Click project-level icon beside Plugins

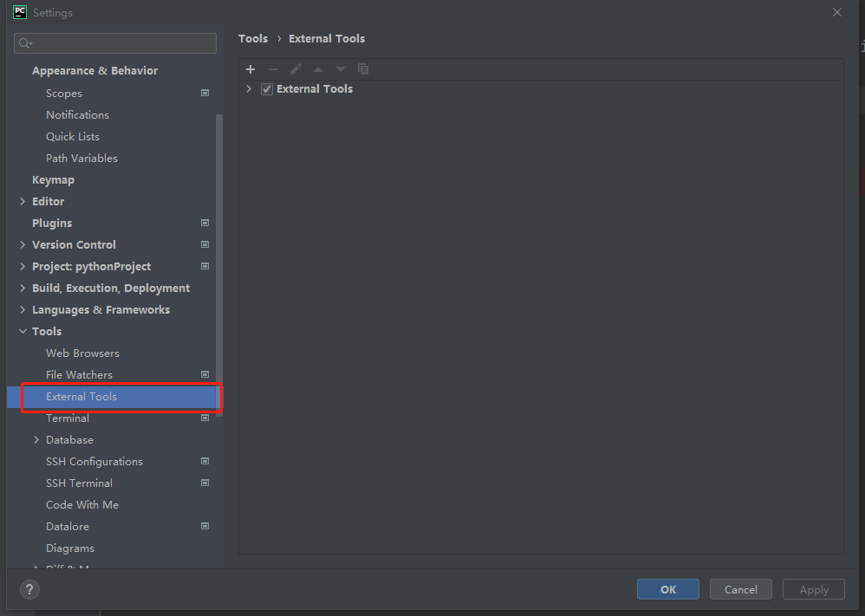pos(205,223)
